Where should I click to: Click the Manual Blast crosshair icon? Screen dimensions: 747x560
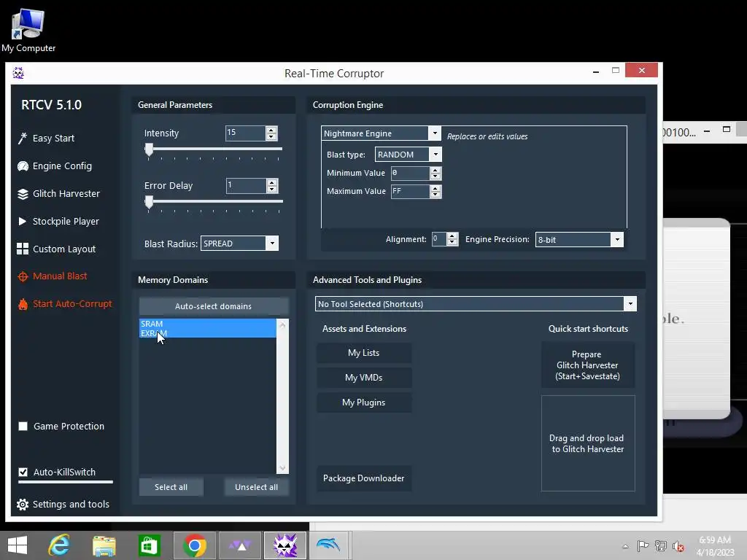(23, 276)
